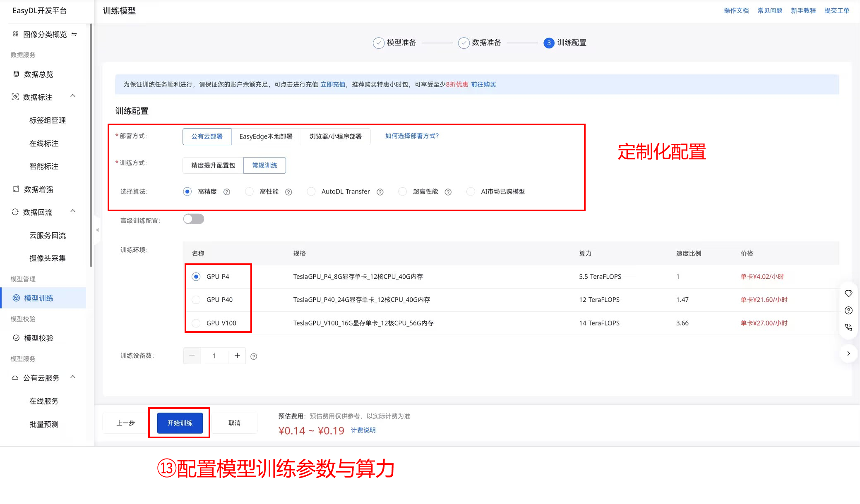Click help icon next to 高精度 algorithm
860x504 pixels.
(227, 192)
